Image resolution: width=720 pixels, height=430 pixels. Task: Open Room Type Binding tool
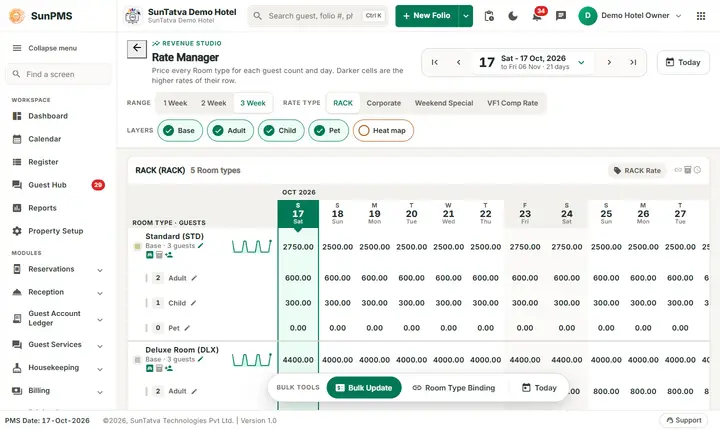[x=454, y=388]
